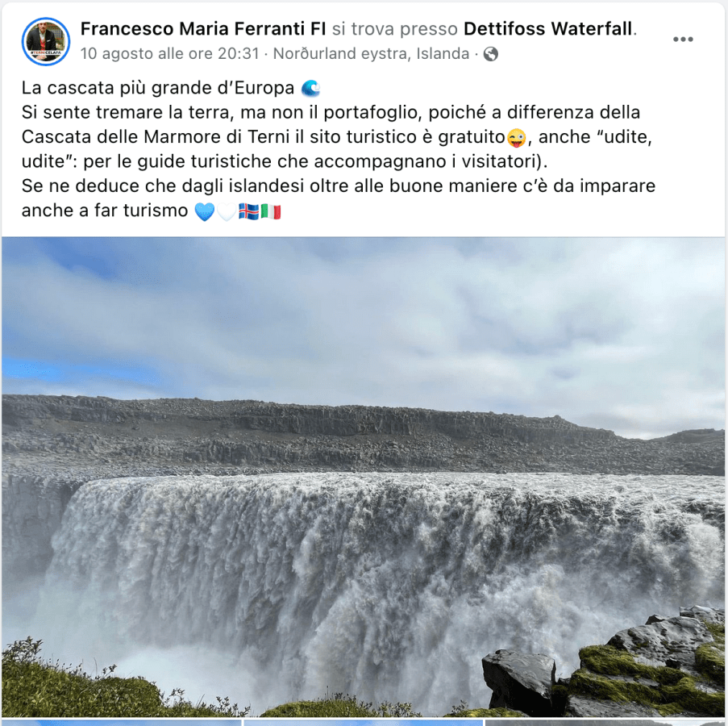Click the public globe privacy icon
Screen dimensions: 728x726
pos(491,54)
